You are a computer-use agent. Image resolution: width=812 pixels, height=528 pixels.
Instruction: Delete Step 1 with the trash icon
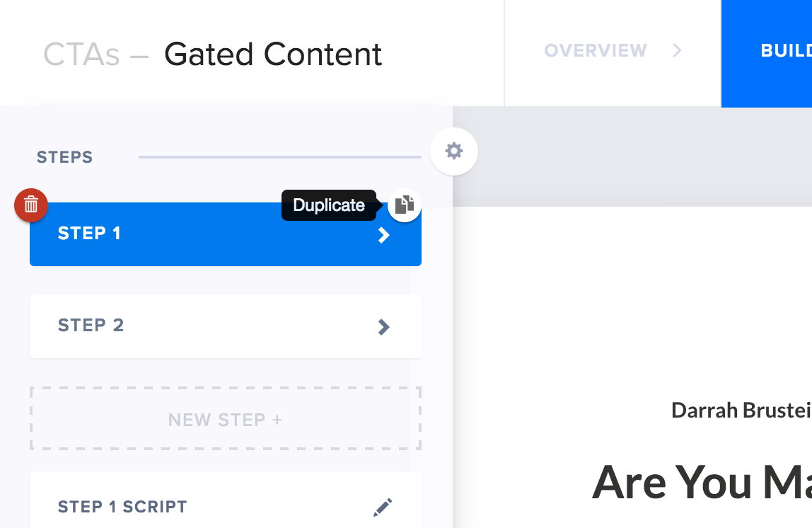click(x=31, y=205)
